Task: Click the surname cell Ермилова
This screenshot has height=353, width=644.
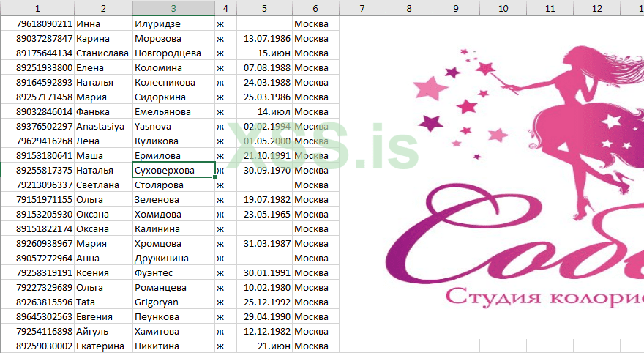Action: [173, 156]
